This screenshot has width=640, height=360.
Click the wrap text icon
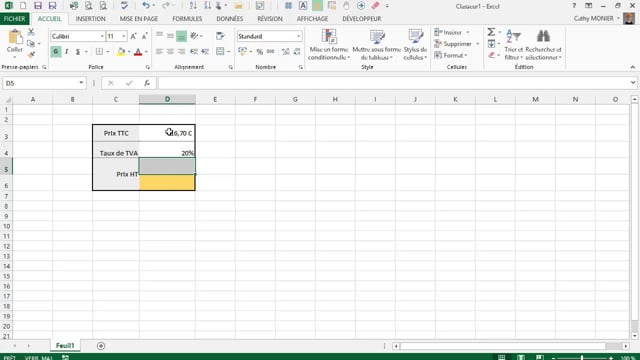tap(220, 36)
